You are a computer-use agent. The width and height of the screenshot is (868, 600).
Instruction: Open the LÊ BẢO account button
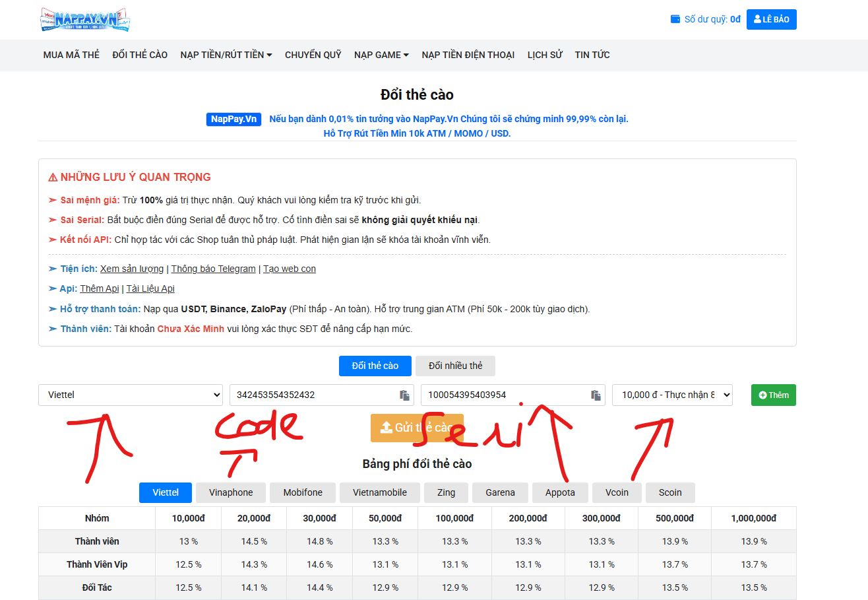(771, 20)
